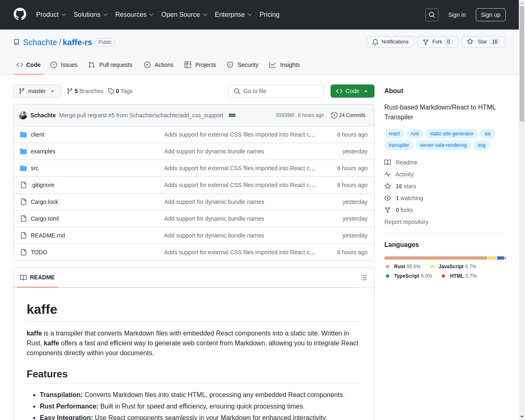The width and height of the screenshot is (525, 420).
Task: Click Rust segment of language bar
Action: pyautogui.click(x=436, y=258)
